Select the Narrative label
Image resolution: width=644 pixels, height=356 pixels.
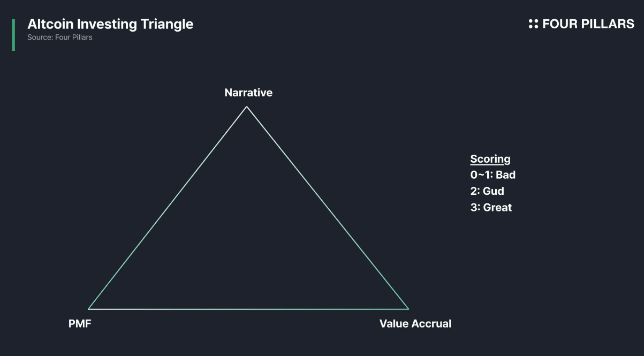coord(248,93)
